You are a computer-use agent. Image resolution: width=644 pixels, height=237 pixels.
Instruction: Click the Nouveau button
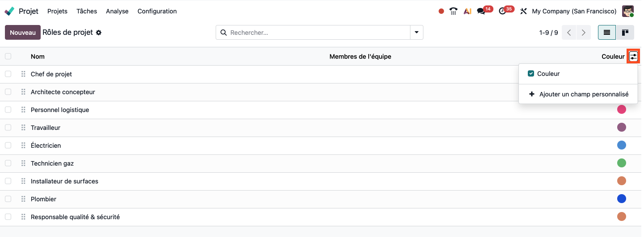point(23,33)
